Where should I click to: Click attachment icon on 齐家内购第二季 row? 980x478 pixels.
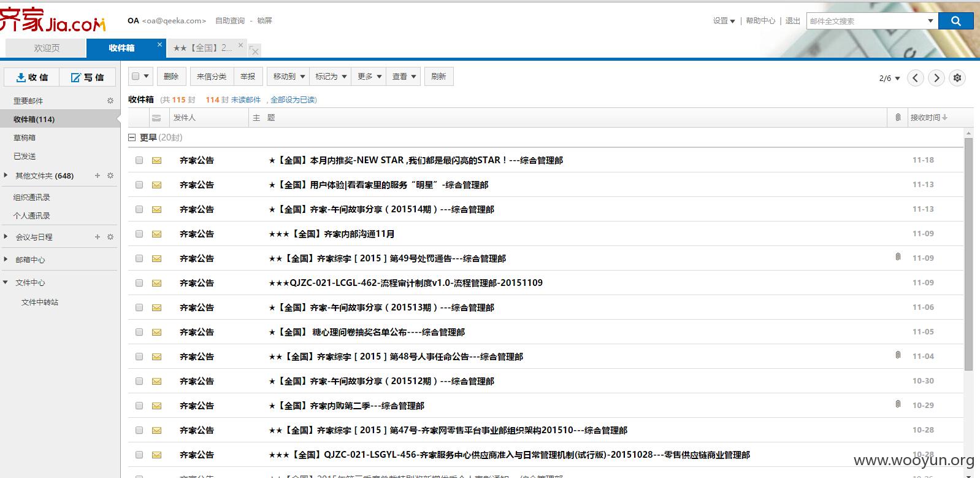(898, 404)
